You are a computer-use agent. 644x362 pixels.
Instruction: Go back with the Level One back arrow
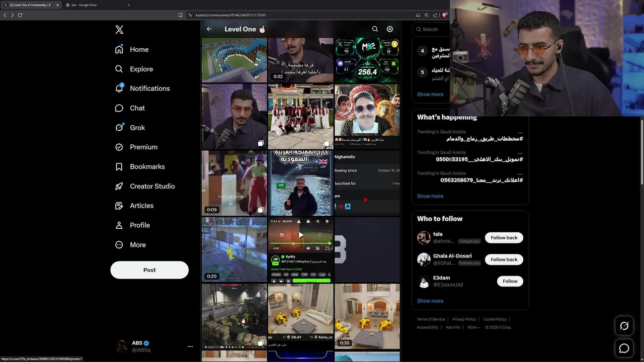pos(209,29)
